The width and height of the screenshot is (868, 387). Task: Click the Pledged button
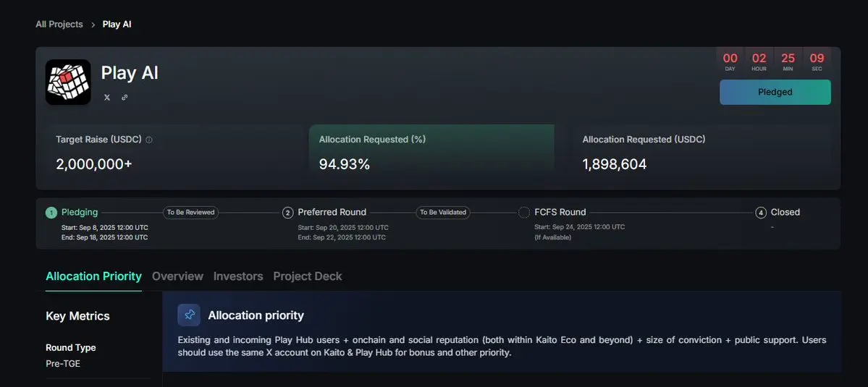(775, 93)
